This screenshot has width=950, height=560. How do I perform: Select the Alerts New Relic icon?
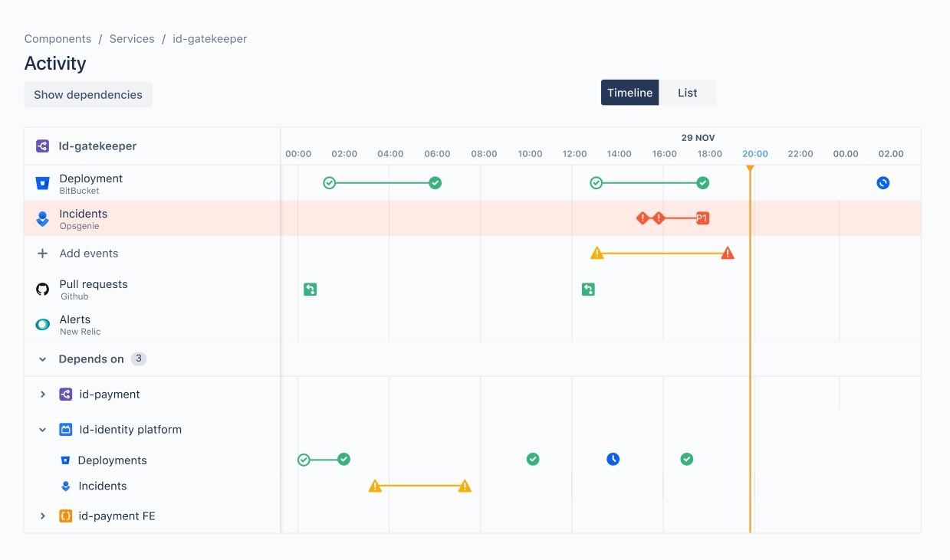pyautogui.click(x=42, y=324)
